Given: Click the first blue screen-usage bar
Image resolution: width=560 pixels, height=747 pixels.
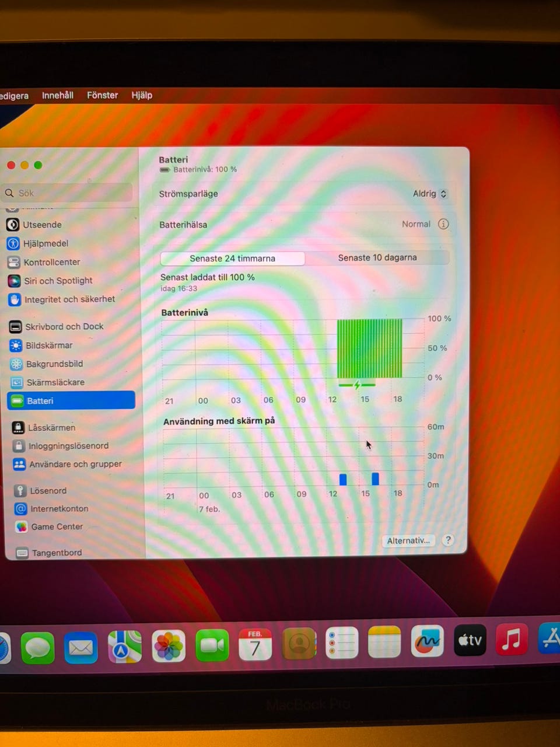Looking at the screenshot, I should point(343,479).
